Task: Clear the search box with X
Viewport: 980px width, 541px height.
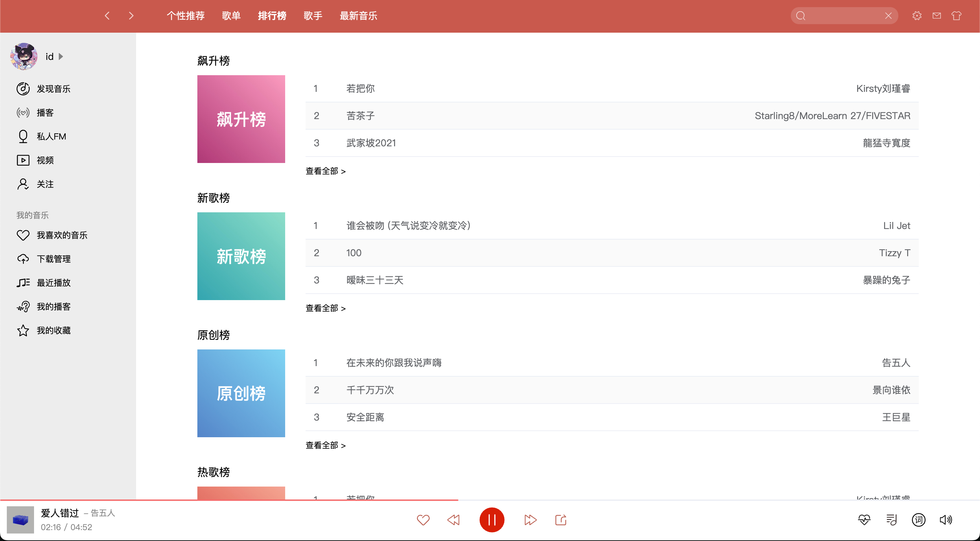Action: [x=888, y=16]
